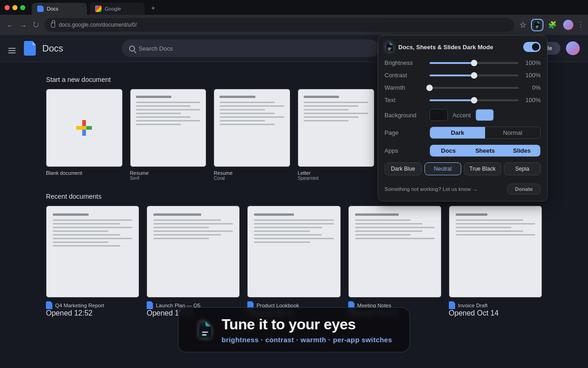
Task: Adjust the Warmth slider handle
Action: [430, 88]
